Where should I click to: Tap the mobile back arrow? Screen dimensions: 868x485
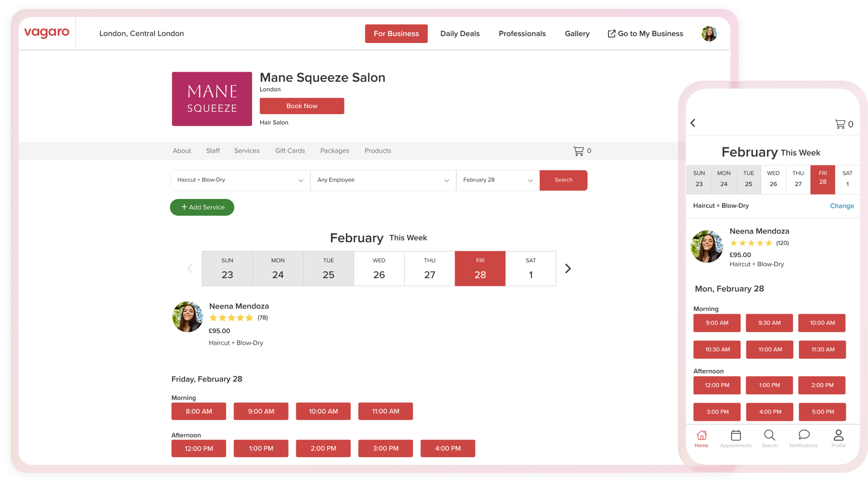coord(693,123)
